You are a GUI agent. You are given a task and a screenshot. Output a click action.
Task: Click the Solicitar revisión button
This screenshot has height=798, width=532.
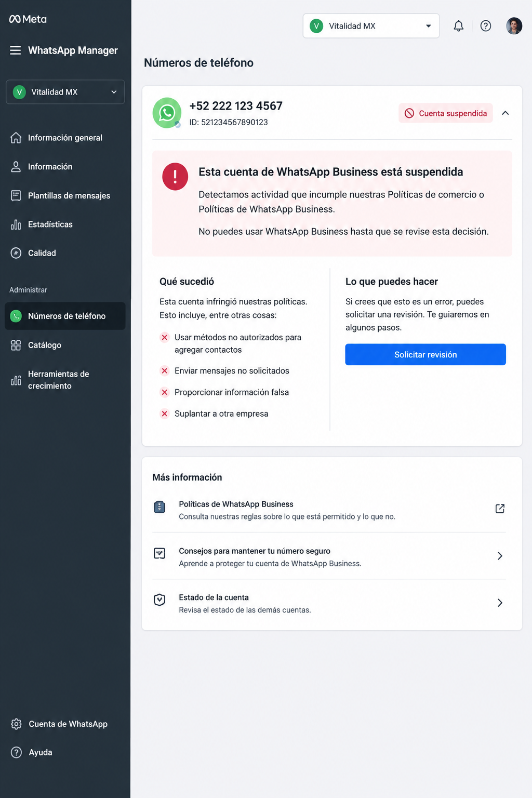click(425, 354)
